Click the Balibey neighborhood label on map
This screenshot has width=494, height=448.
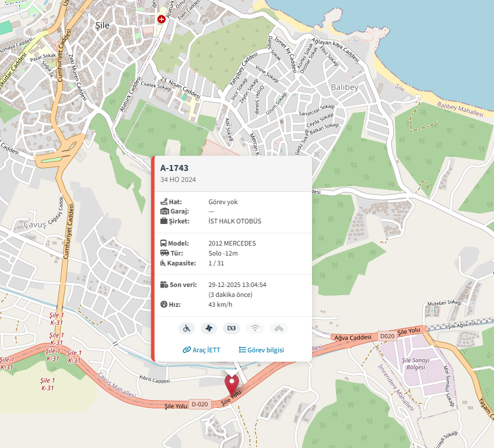pyautogui.click(x=344, y=87)
